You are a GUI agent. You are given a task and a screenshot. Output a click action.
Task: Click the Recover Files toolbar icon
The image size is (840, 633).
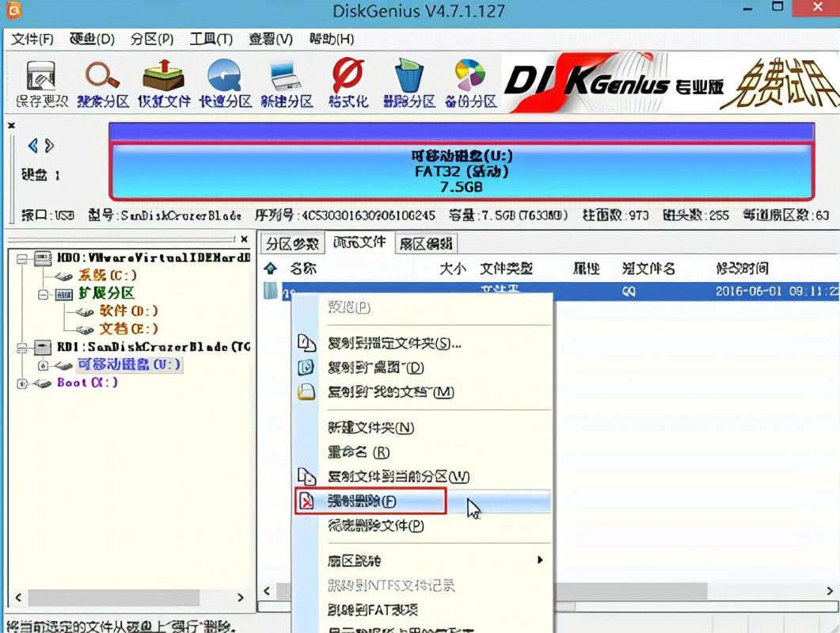pos(163,75)
